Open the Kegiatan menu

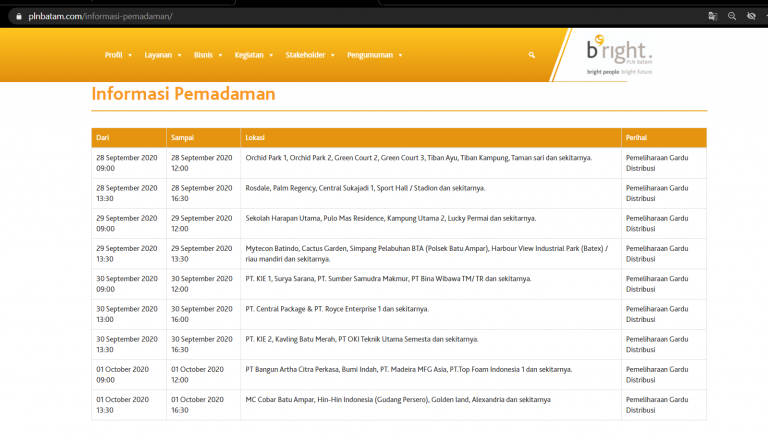tap(249, 55)
